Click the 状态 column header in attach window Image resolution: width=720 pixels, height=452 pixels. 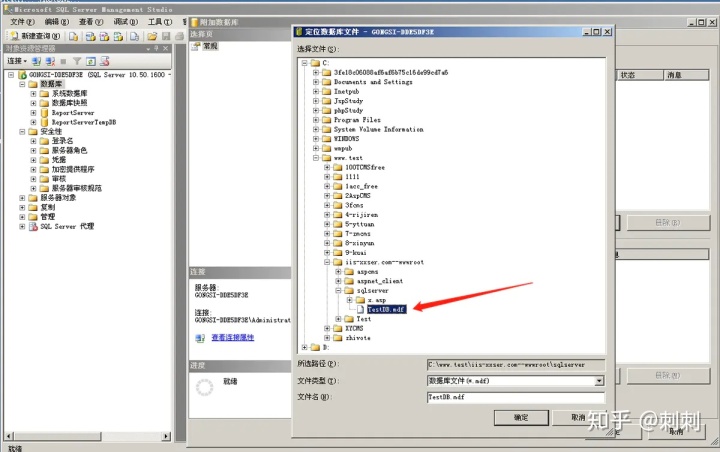(x=639, y=75)
